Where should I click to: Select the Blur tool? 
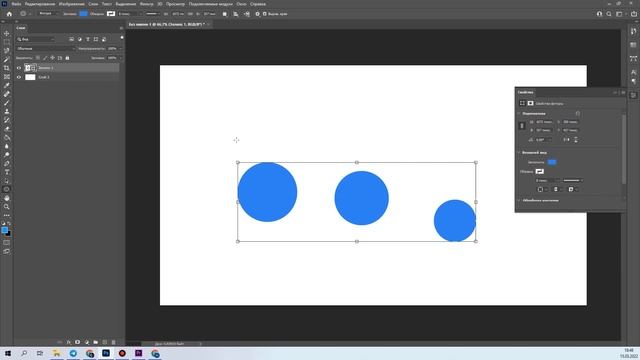7,146
